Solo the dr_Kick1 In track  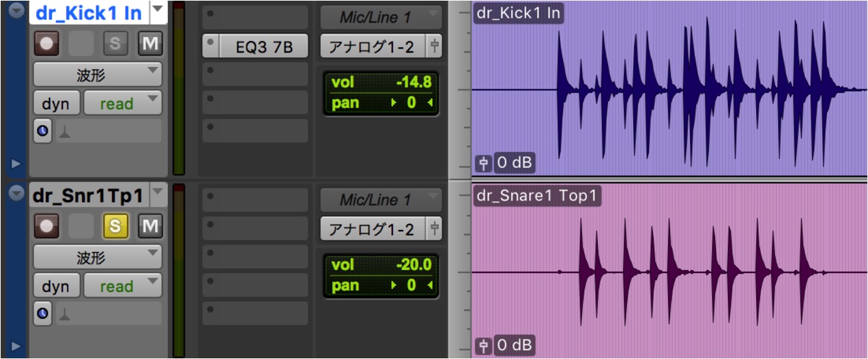click(115, 45)
